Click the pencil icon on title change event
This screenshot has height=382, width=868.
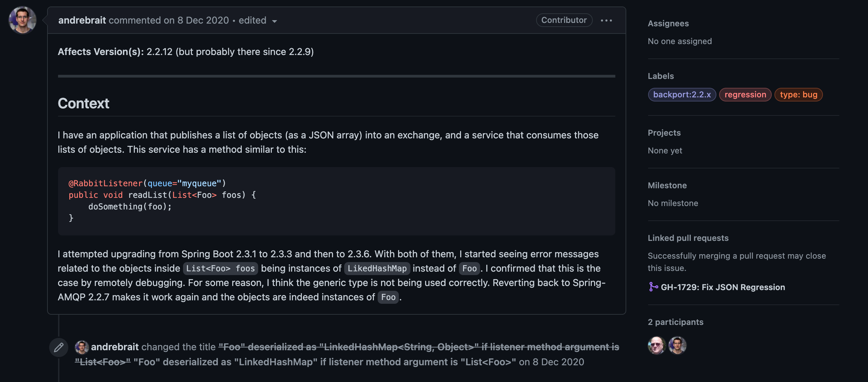59,347
